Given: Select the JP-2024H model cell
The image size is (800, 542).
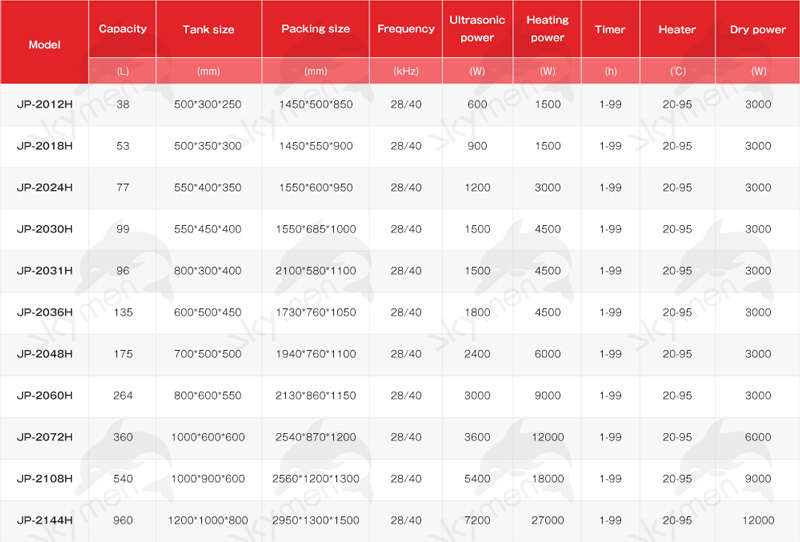Looking at the screenshot, I should pos(44,187).
